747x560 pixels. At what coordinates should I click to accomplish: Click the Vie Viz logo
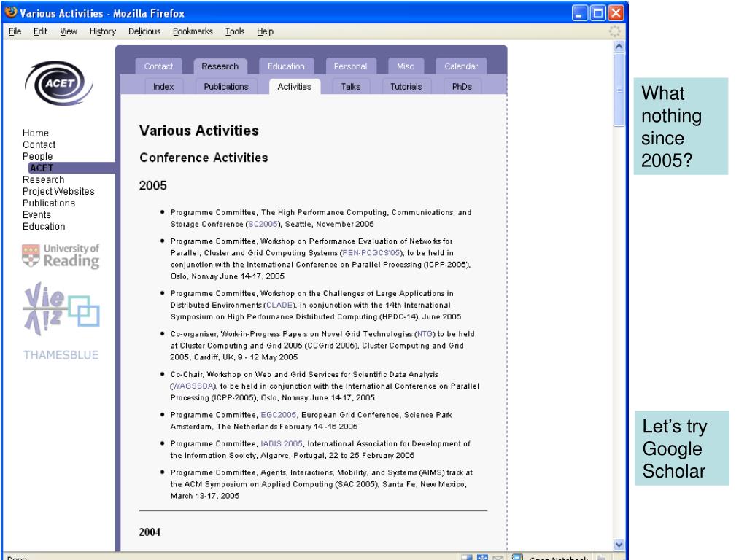click(61, 308)
